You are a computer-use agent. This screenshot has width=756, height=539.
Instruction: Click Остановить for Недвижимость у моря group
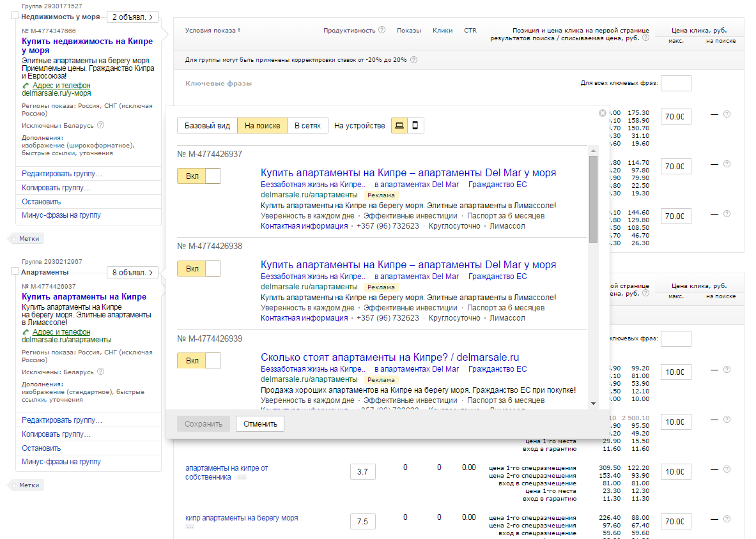click(41, 202)
